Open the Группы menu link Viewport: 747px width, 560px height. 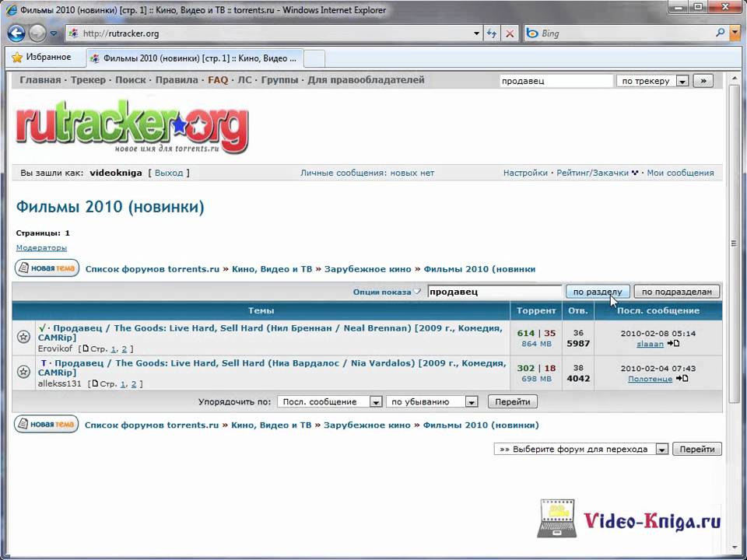point(279,80)
